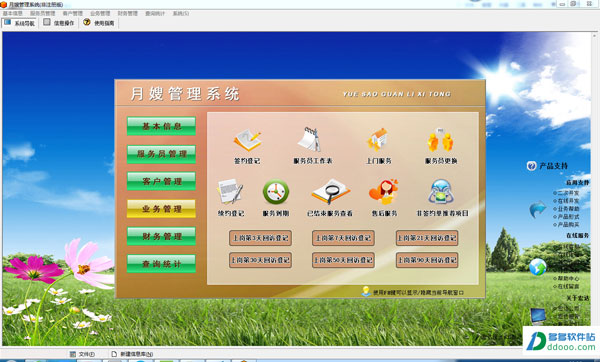This screenshot has height=362, width=600.
Task: Open the 服务员管理 menu
Action: [42, 13]
